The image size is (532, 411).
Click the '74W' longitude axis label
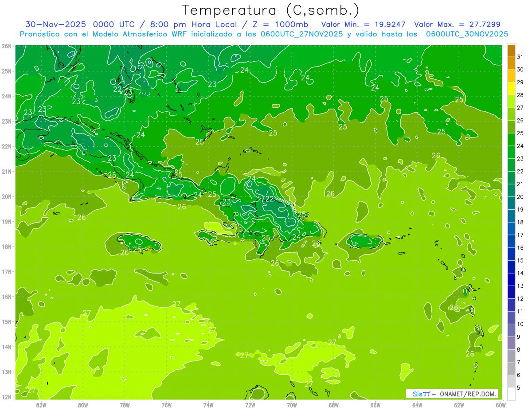coord(208,405)
